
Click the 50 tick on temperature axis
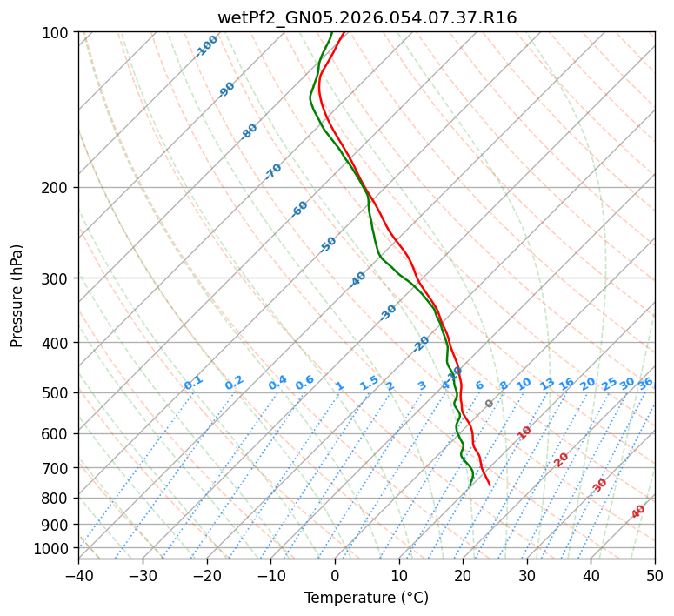point(655,575)
